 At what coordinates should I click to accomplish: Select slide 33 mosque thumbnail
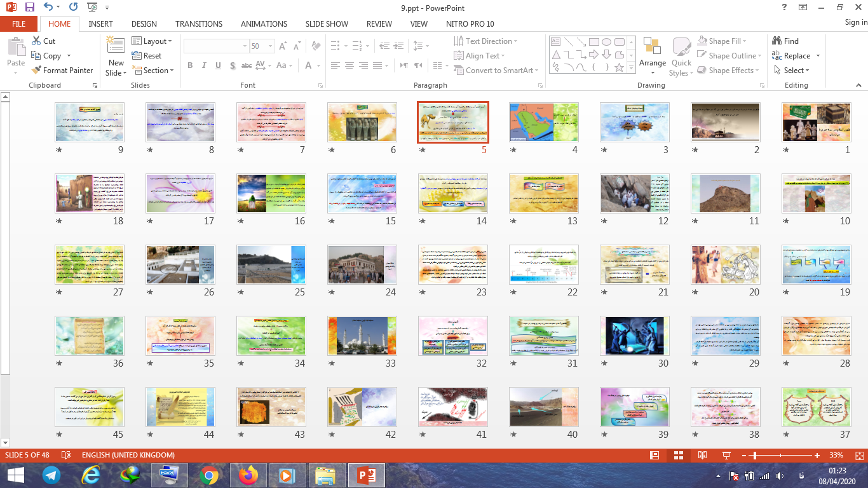[362, 335]
